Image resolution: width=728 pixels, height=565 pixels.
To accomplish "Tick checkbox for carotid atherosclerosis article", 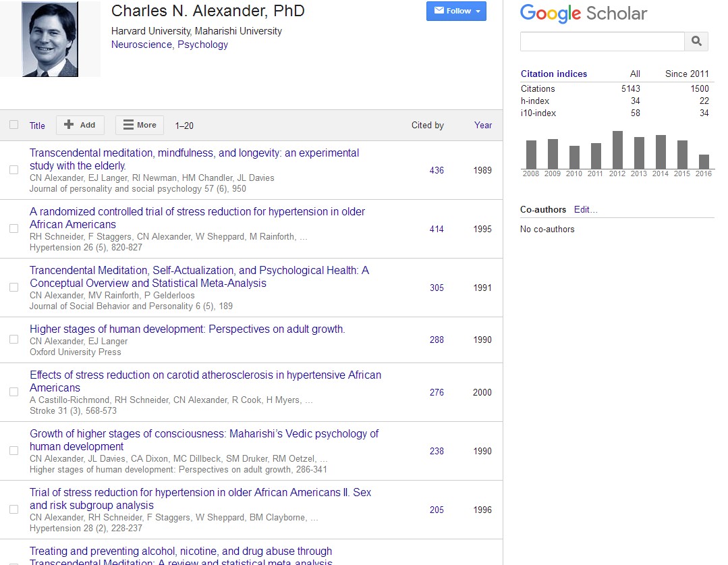I will (14, 392).
